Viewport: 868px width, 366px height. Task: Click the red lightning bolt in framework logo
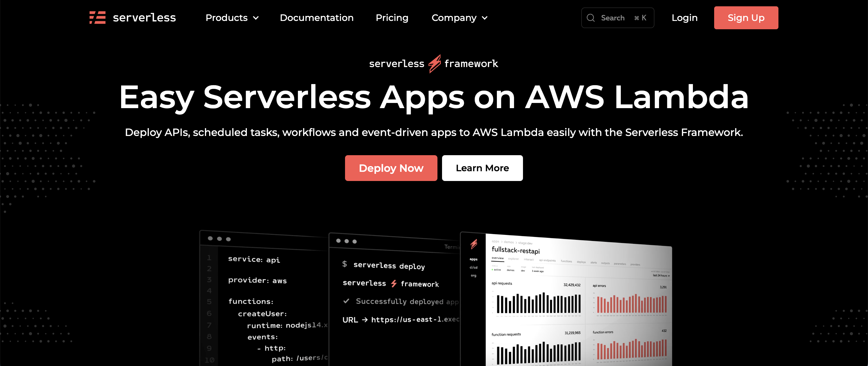[434, 63]
